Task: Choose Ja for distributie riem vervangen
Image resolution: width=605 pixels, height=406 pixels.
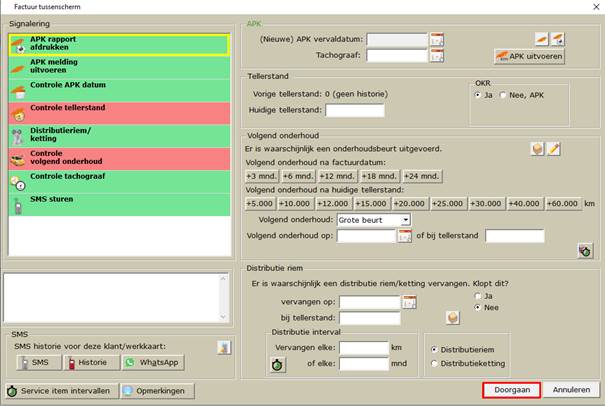Action: point(478,296)
